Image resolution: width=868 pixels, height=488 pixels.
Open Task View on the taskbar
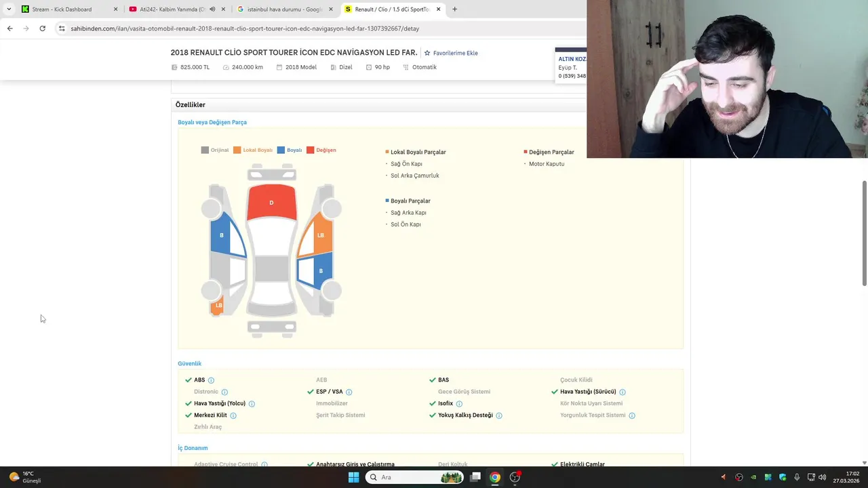[x=475, y=477]
